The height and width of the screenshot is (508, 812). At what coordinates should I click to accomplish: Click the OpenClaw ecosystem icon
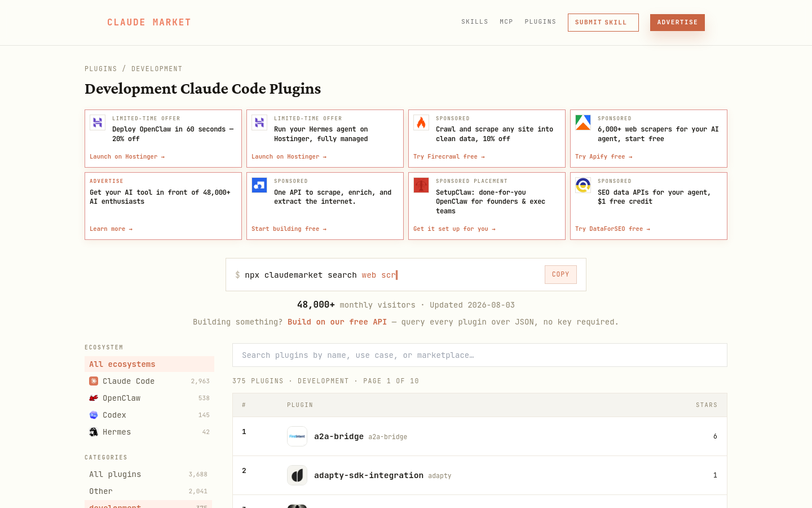click(x=94, y=398)
